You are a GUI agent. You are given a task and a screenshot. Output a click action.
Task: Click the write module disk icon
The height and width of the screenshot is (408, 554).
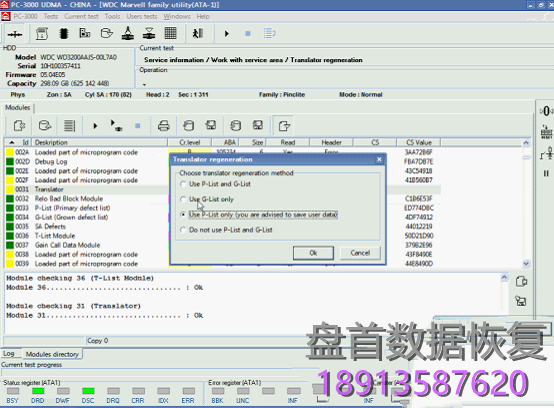211,125
